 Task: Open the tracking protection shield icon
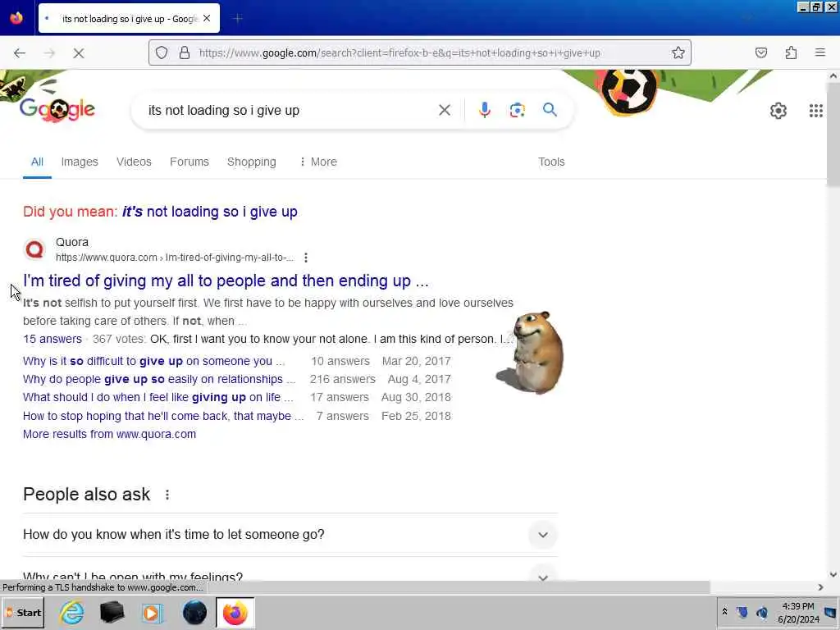click(162, 52)
